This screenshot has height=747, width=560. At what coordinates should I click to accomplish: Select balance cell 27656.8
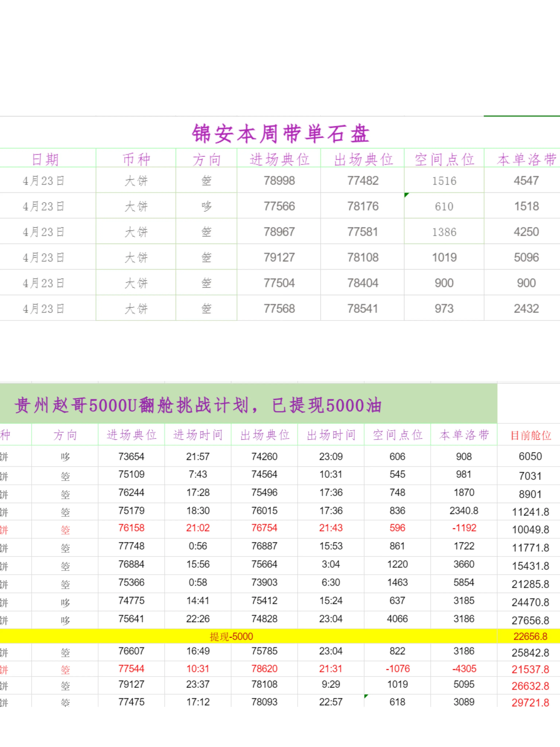point(530,620)
